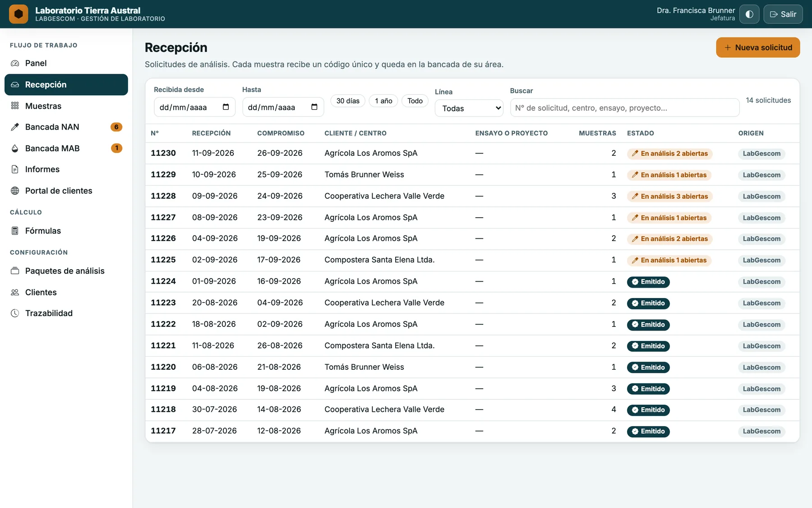
Task: Toggle the dark/light theme icon
Action: coord(749,14)
